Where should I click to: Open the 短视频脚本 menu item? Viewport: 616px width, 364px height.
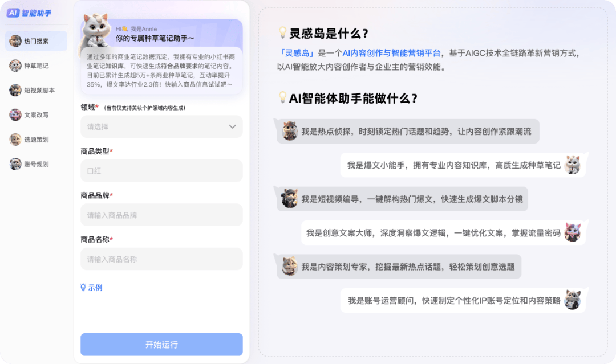[39, 90]
